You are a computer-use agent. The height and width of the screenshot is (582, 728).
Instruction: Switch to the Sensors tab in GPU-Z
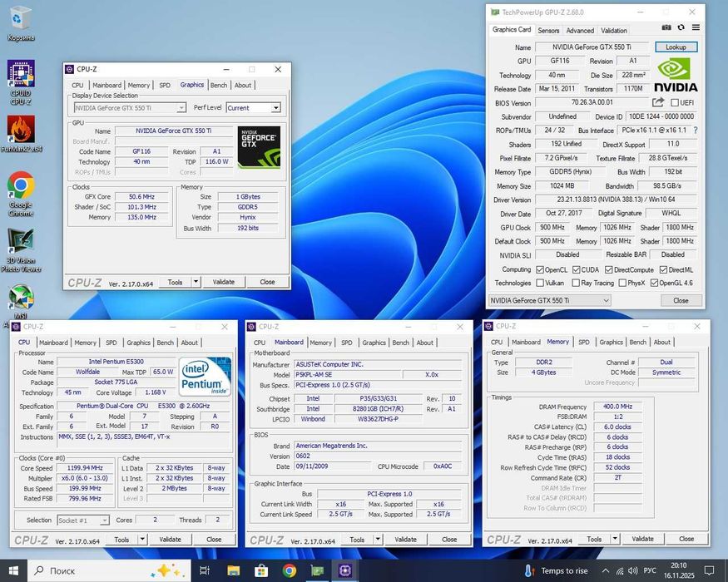(x=548, y=30)
